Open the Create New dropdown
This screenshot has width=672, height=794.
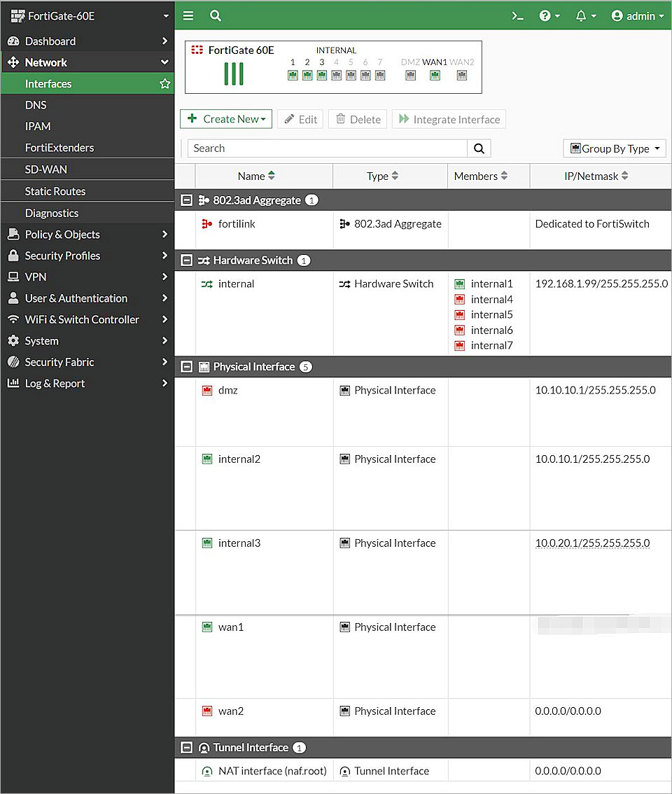tap(225, 119)
